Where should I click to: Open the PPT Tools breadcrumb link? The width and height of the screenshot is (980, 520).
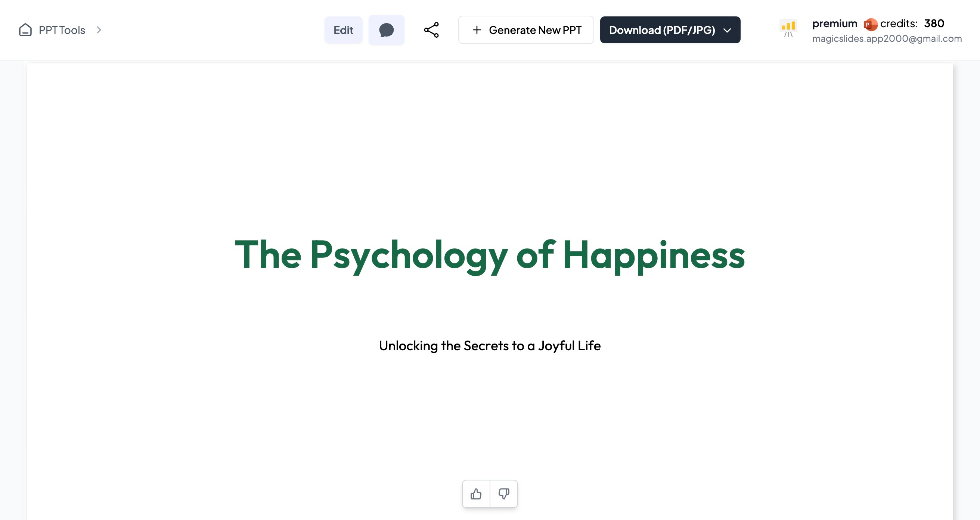tap(62, 30)
